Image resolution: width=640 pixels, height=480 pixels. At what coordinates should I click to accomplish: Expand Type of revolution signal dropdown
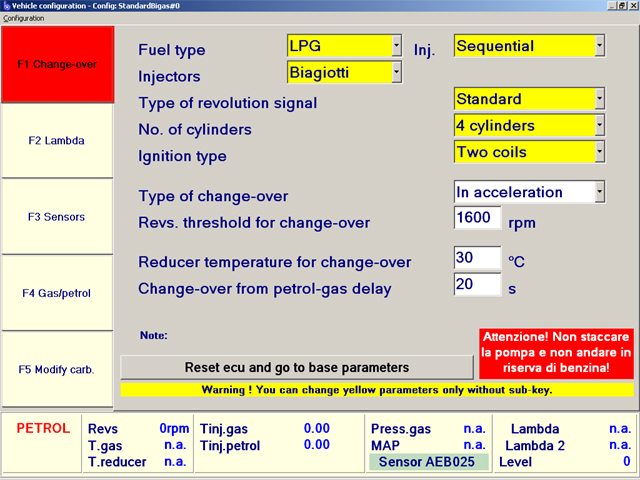599,99
